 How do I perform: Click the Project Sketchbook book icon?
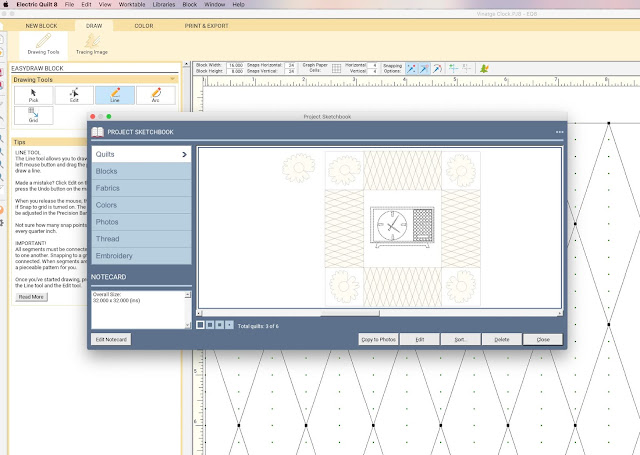coord(98,132)
